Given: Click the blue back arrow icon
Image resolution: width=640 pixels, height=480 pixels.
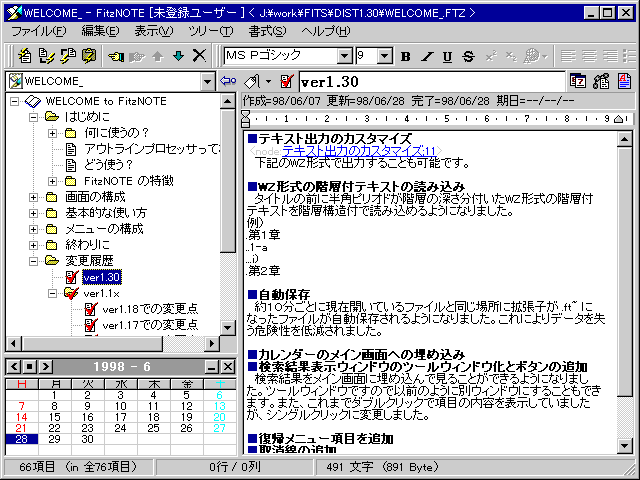Looking at the screenshot, I should point(228,81).
